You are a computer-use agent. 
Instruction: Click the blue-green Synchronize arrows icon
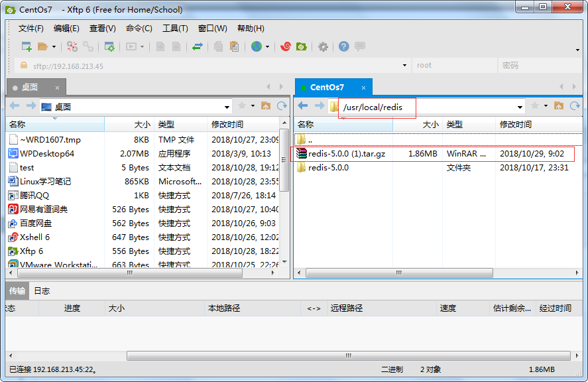198,46
